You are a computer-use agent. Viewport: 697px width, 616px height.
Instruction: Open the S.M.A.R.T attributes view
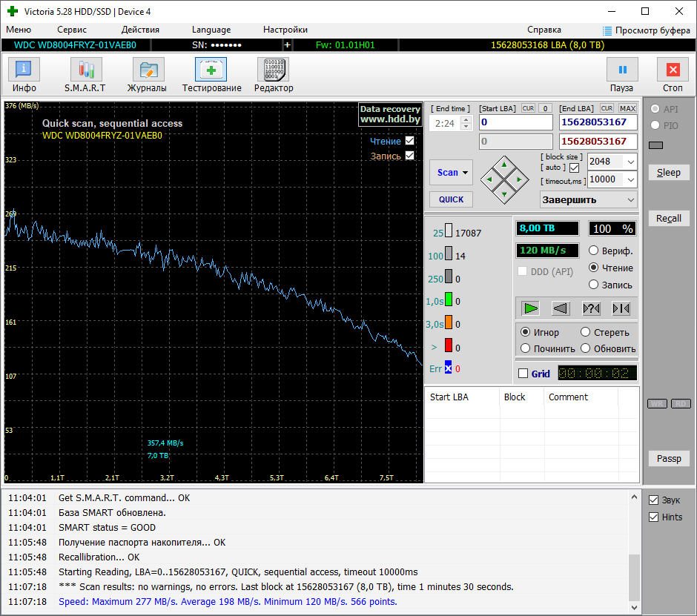(85, 70)
